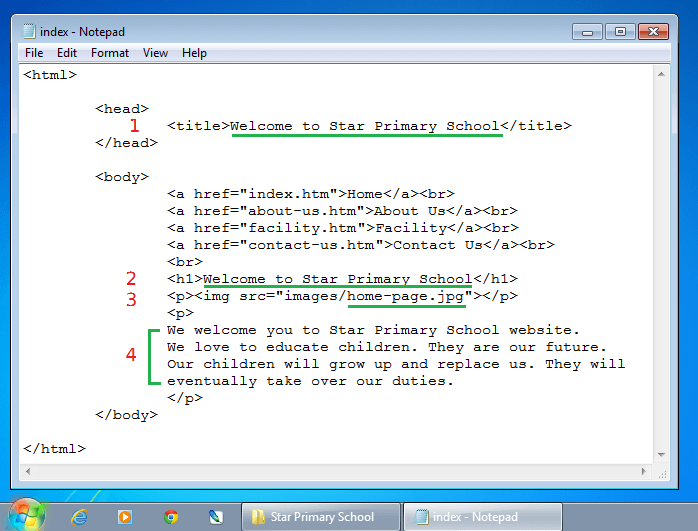The height and width of the screenshot is (531, 698).
Task: Launch Internet Explorer from the taskbar
Action: [80, 517]
